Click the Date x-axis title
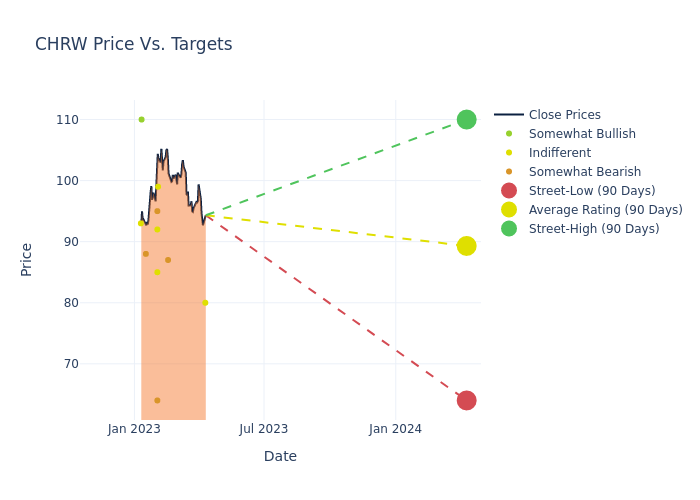Image resolution: width=700 pixels, height=500 pixels. tap(280, 456)
